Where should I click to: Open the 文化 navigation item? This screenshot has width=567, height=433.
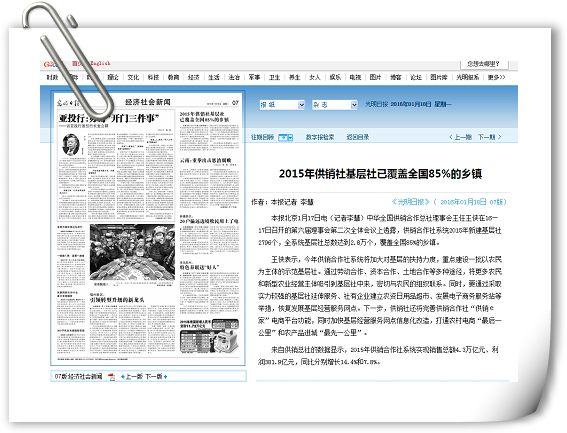coord(133,77)
